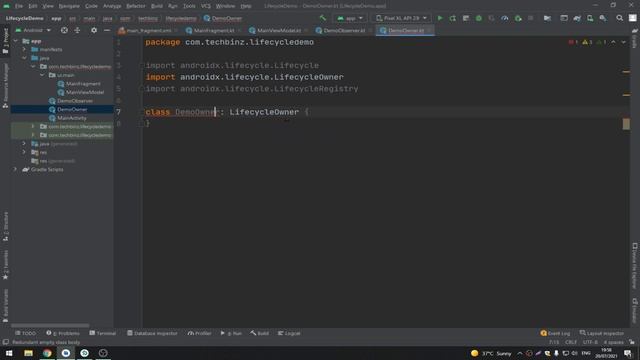Open the Event Log

point(555,333)
